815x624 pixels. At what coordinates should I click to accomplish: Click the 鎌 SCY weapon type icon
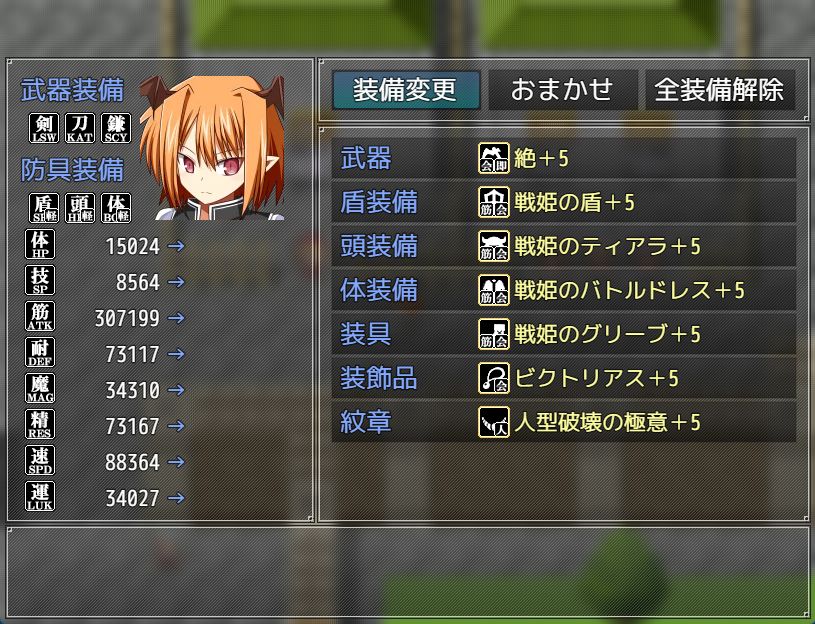pyautogui.click(x=116, y=128)
